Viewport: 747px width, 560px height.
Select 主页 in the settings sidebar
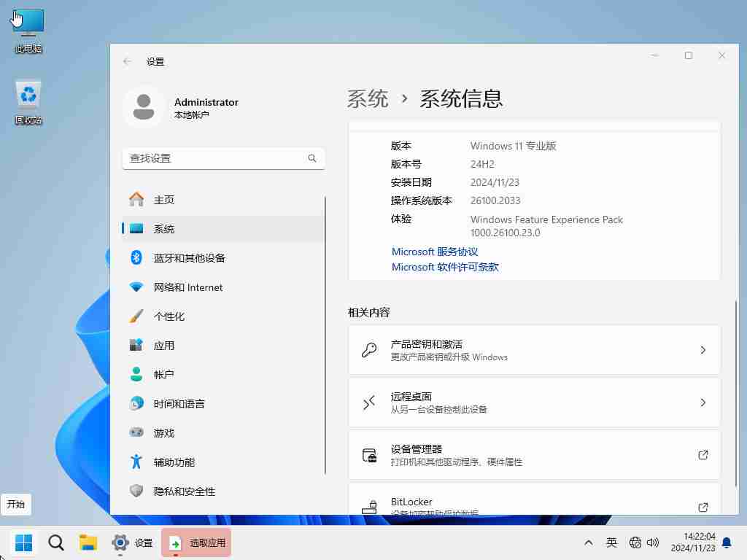point(164,199)
